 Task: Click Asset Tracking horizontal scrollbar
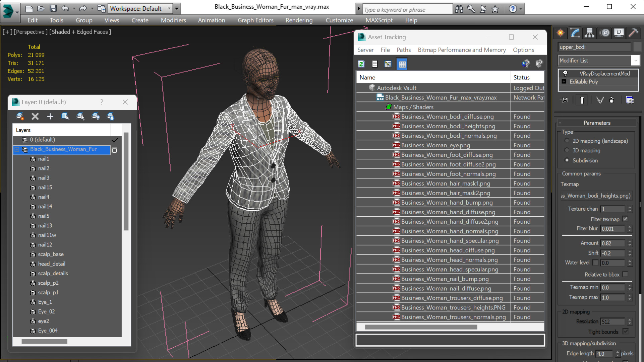click(421, 327)
